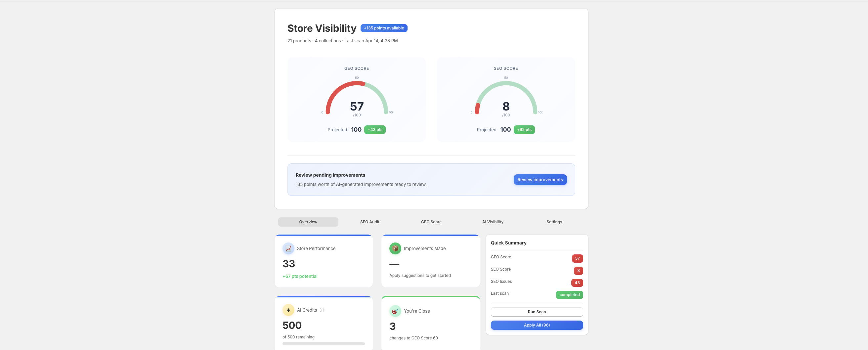Open the AI Visibility tab
The height and width of the screenshot is (350, 868).
493,222
